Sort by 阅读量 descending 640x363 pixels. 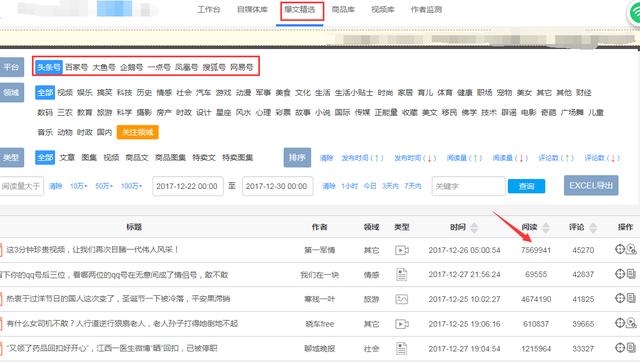pyautogui.click(x=510, y=158)
